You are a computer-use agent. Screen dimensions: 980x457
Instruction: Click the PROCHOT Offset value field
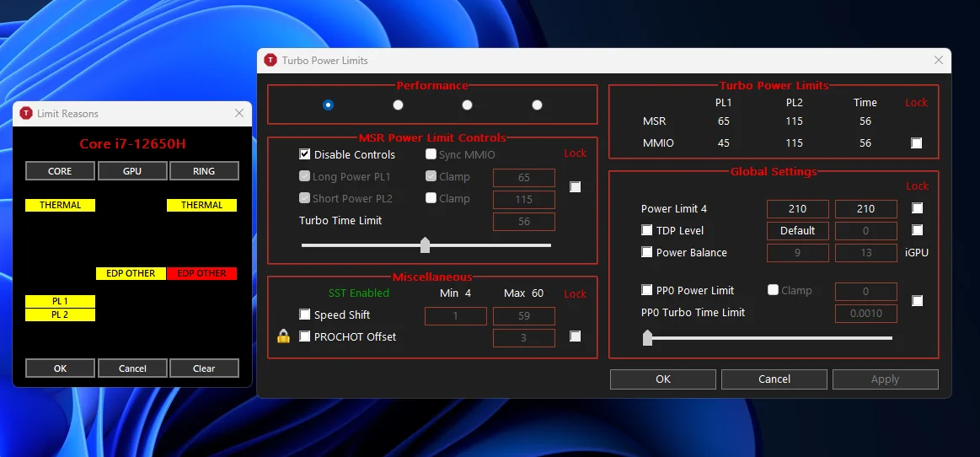[524, 337]
